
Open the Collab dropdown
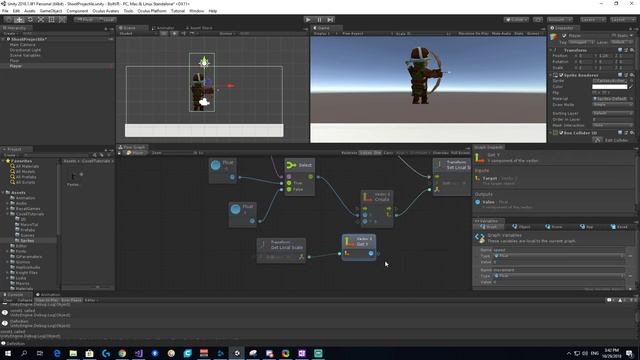(516, 20)
